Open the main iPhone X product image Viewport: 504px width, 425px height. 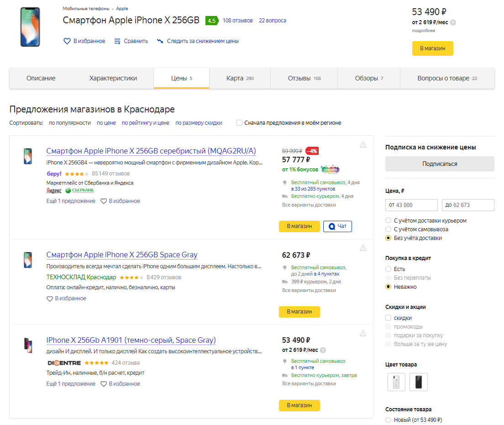click(30, 27)
